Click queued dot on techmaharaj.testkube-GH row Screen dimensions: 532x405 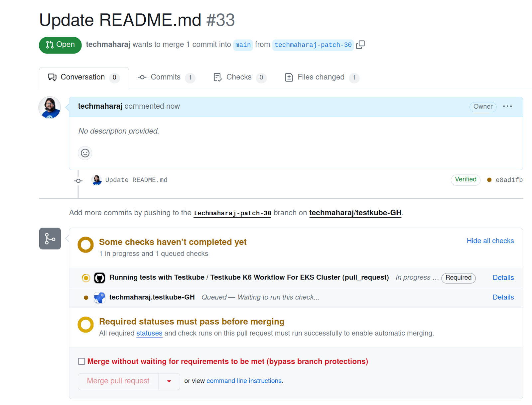pos(86,298)
